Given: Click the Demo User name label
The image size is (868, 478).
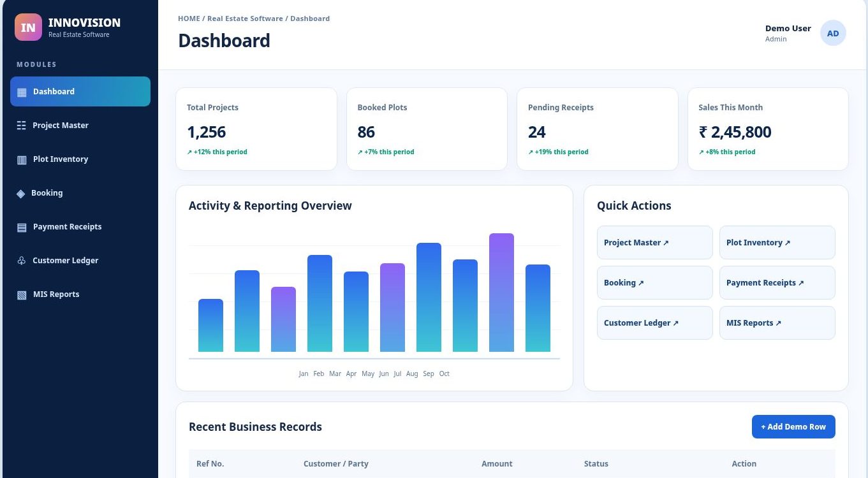Looking at the screenshot, I should point(788,28).
